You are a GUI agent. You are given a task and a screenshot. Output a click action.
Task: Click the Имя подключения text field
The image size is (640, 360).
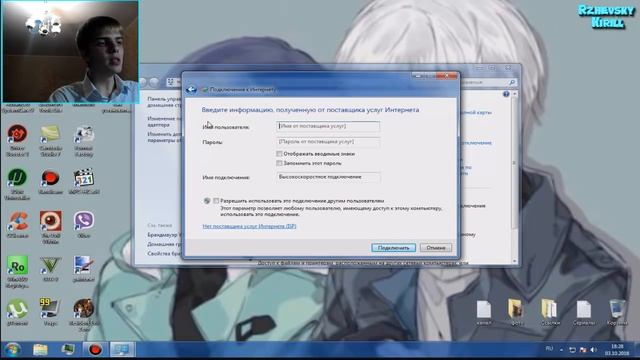[x=328, y=177]
